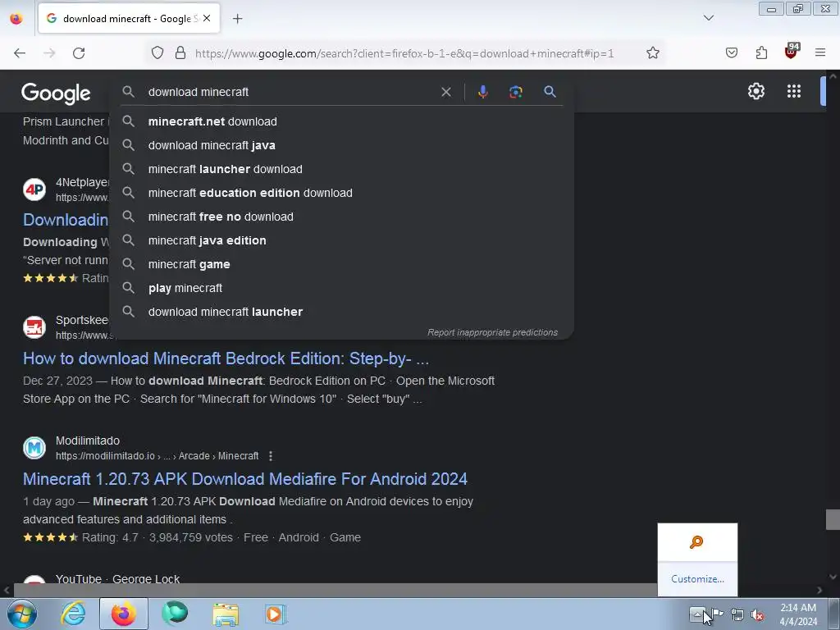Click the modilimitado.io breadcrumb URL
This screenshot has height=630, width=840.
tap(157, 456)
